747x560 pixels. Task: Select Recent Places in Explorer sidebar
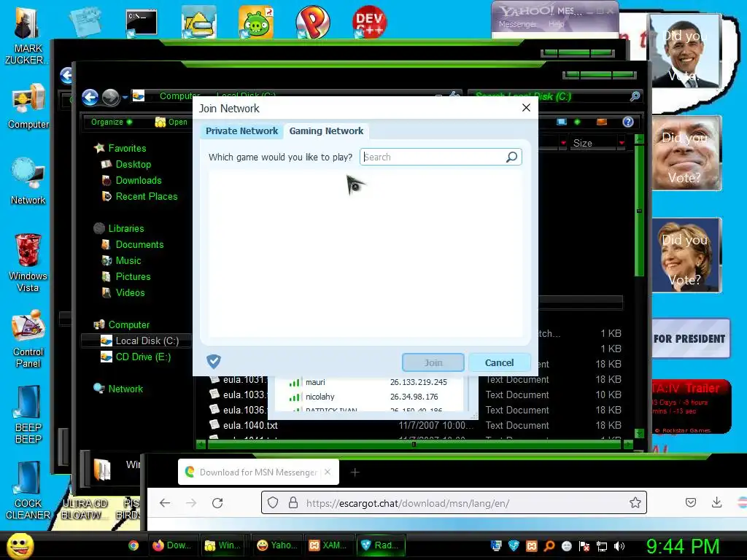(146, 196)
